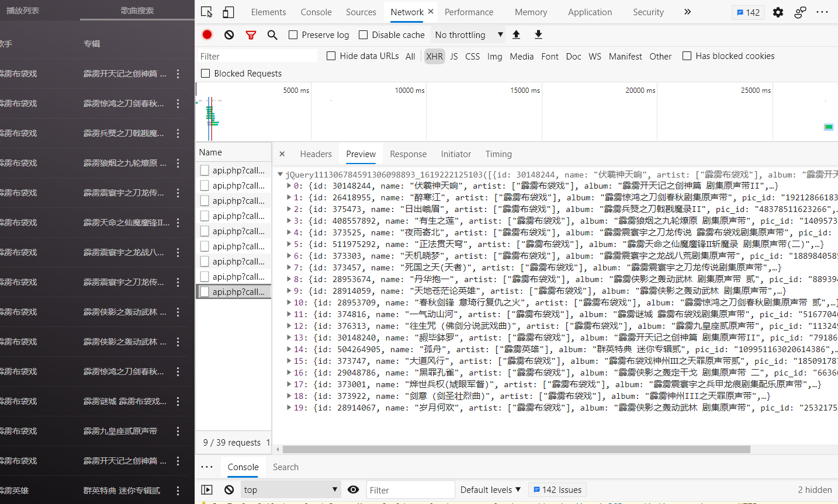Open menu for song row 霹雳九皇座贰原声带

(x=178, y=431)
